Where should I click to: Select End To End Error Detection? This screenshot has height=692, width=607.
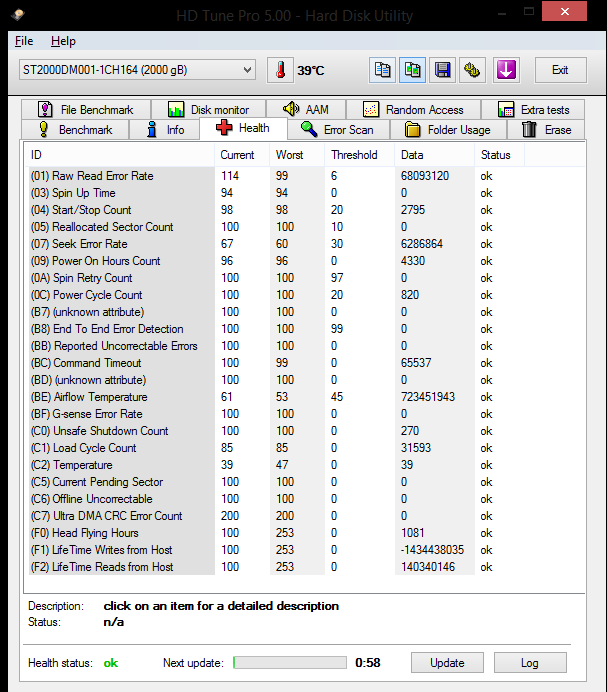pyautogui.click(x=276, y=329)
